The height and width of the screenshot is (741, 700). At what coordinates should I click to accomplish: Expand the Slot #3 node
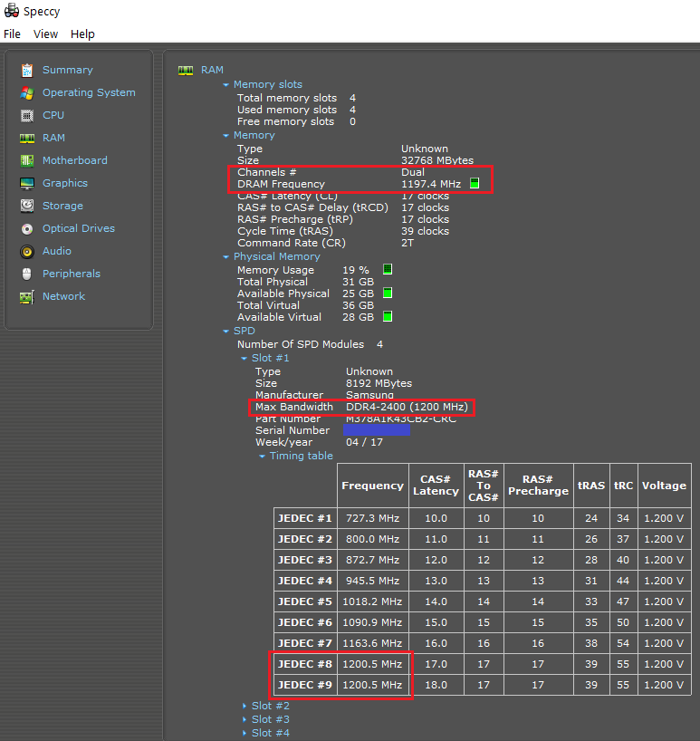click(245, 720)
